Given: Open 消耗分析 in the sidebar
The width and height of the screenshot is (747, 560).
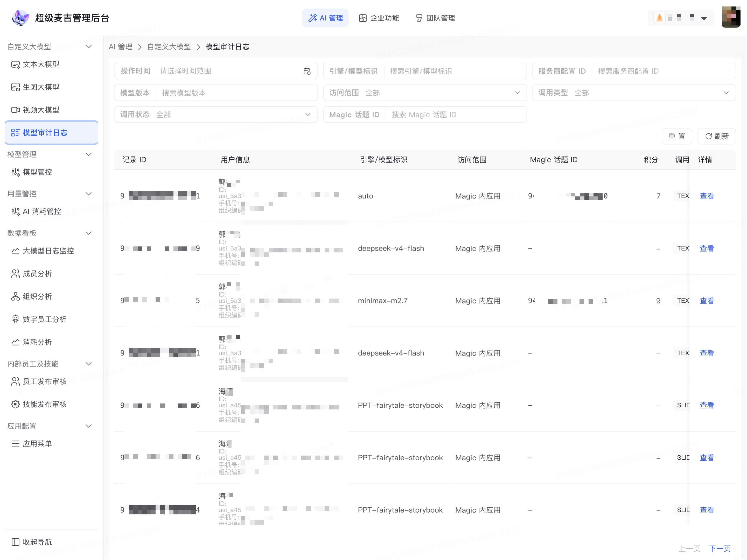Looking at the screenshot, I should [x=51, y=342].
